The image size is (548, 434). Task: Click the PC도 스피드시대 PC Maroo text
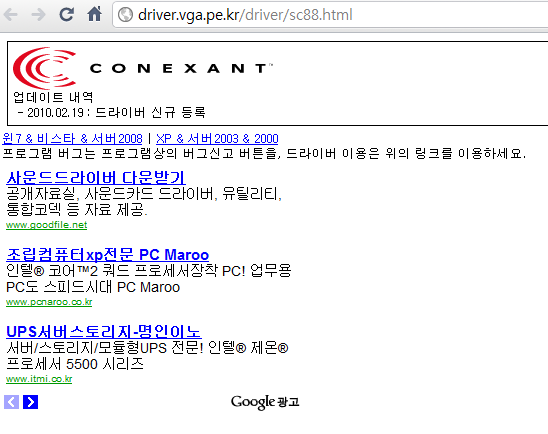click(93, 287)
